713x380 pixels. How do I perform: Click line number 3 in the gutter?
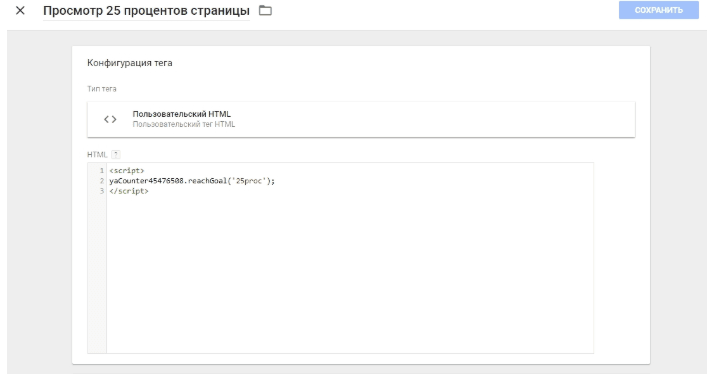coord(102,191)
